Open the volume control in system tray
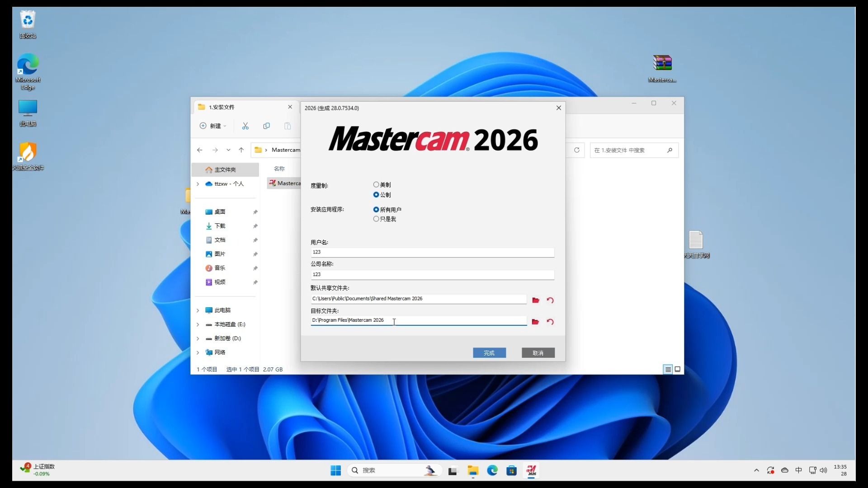868x488 pixels. pos(823,471)
